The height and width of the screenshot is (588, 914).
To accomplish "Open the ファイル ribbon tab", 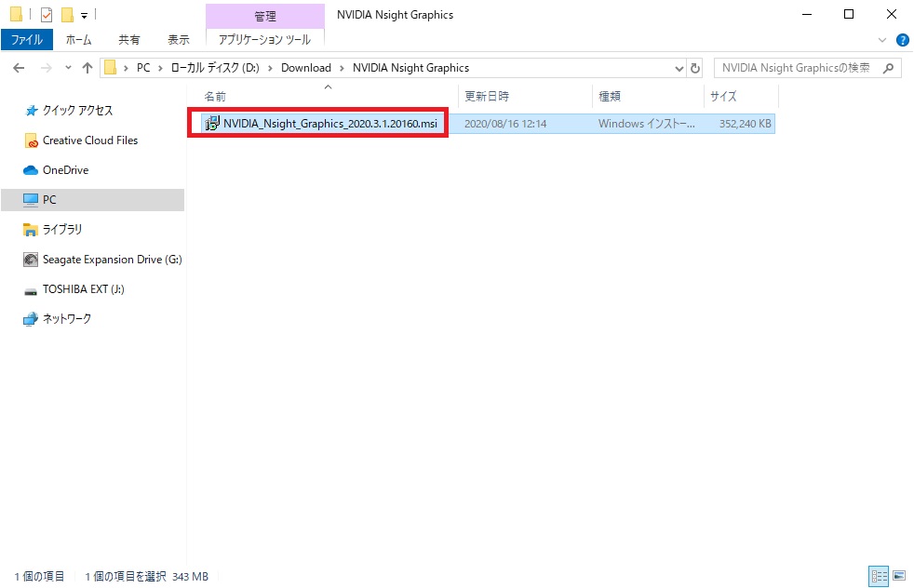I will (x=27, y=40).
